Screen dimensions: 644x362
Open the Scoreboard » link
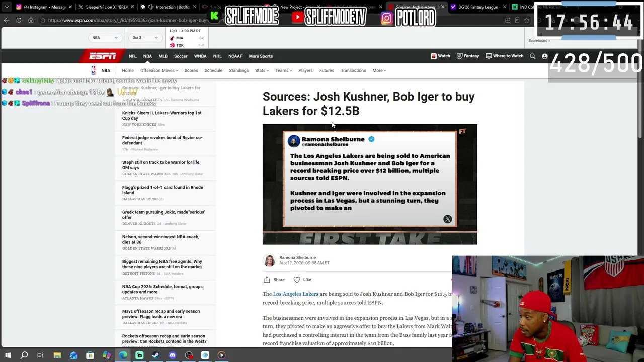[539, 41]
